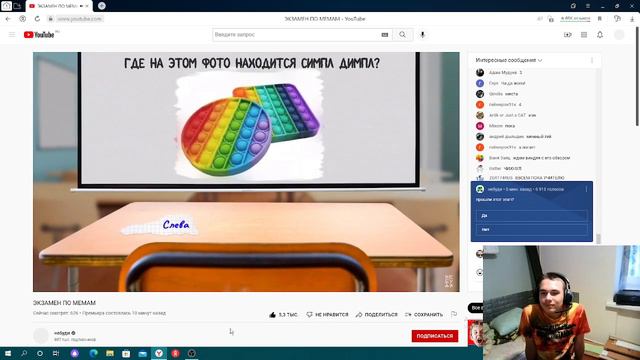Open the create video camera icon

pyautogui.click(x=568, y=35)
